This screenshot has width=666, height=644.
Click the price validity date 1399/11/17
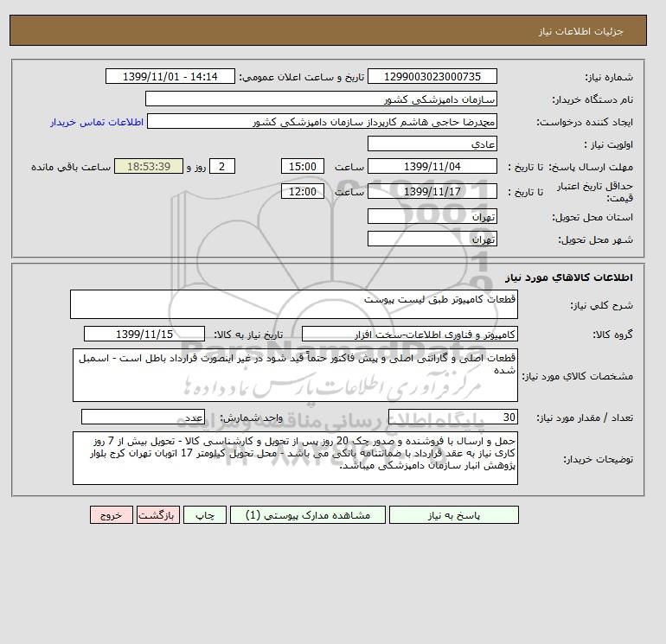pyautogui.click(x=432, y=191)
